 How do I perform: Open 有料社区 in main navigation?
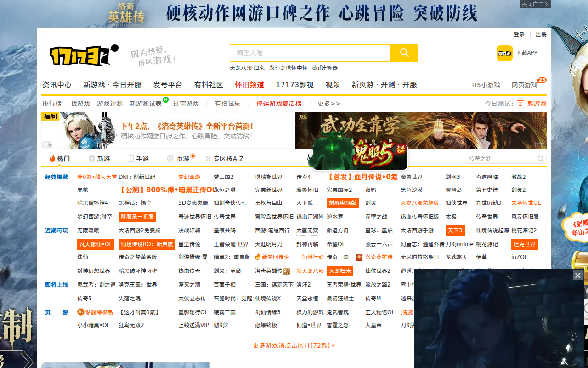tap(209, 85)
